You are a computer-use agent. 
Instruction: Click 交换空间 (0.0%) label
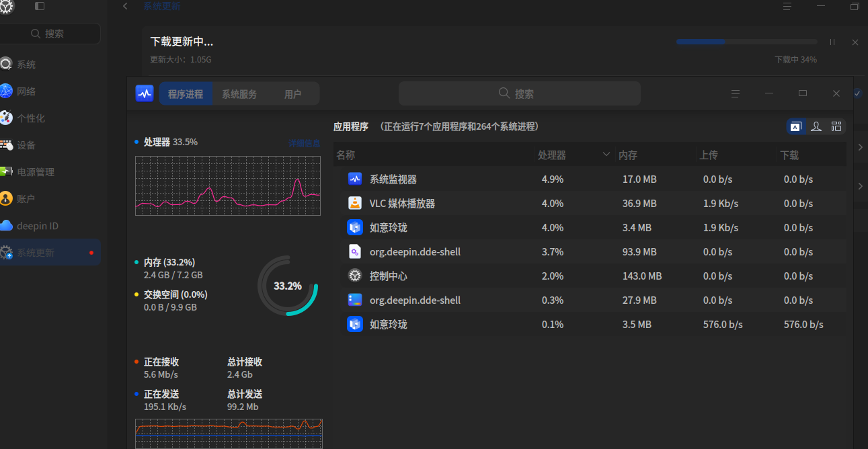click(175, 294)
